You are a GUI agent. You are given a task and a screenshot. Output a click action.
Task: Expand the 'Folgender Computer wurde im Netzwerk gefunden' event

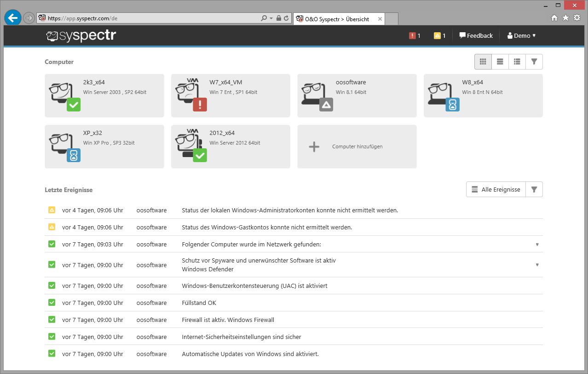click(x=537, y=245)
